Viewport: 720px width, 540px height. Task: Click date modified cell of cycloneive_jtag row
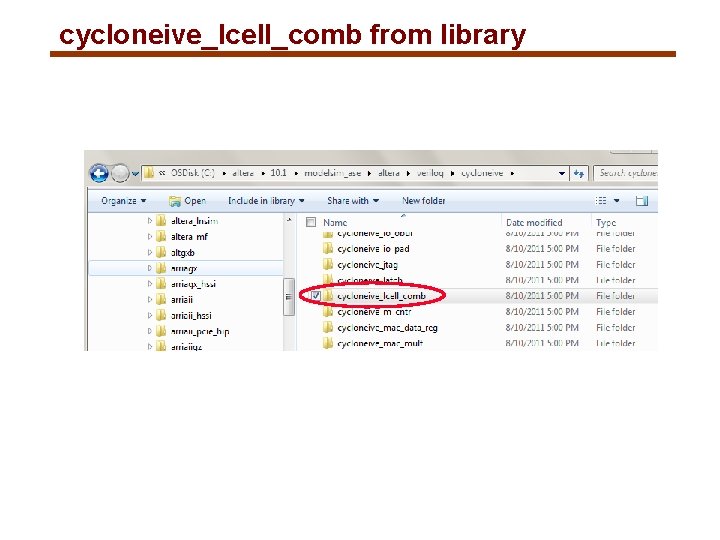click(x=542, y=264)
